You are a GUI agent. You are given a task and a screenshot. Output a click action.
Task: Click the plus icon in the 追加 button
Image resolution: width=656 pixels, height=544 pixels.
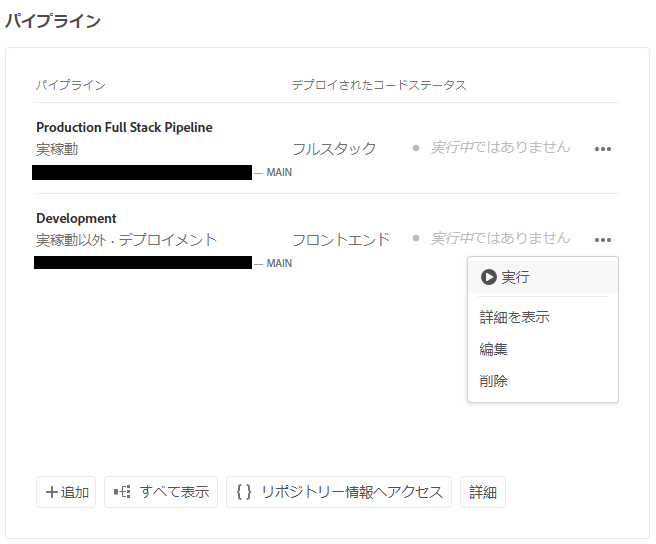pos(52,492)
